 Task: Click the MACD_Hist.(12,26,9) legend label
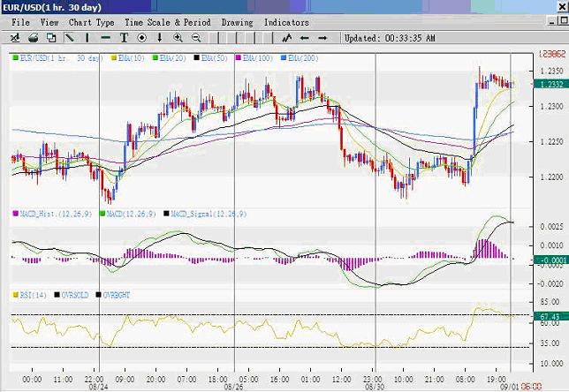[56, 214]
